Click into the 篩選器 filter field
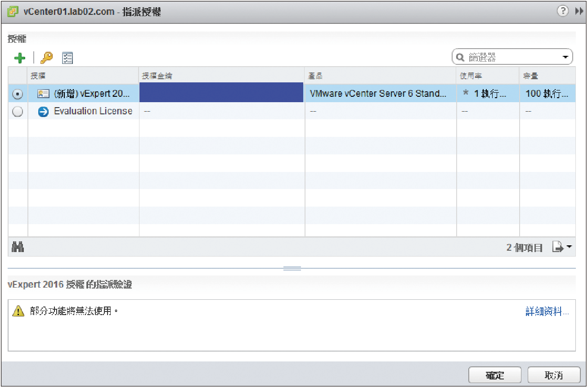This screenshot has width=588, height=388. [513, 57]
